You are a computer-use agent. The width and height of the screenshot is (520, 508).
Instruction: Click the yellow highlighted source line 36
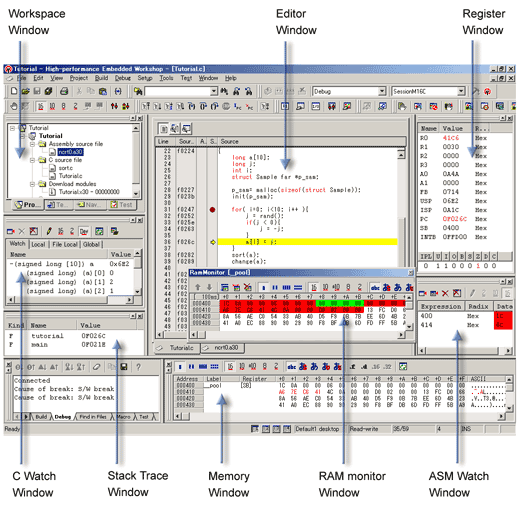[x=307, y=242]
